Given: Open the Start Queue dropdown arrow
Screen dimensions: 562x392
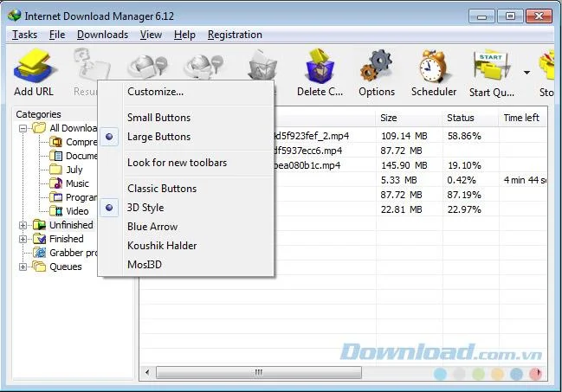Looking at the screenshot, I should (526, 73).
